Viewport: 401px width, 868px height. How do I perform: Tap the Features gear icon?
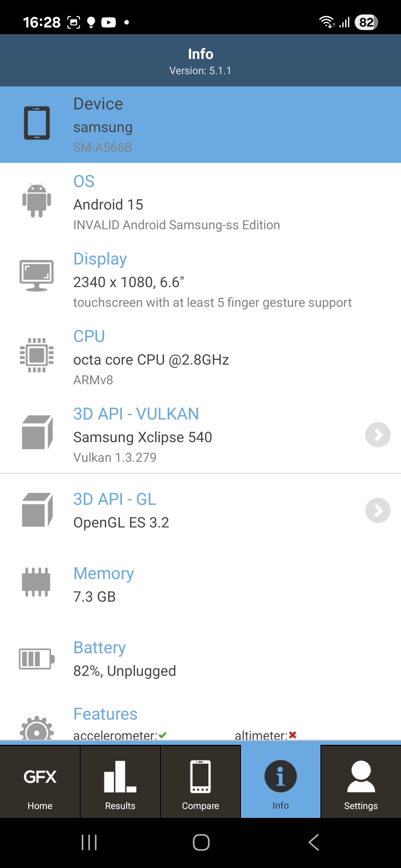37,729
